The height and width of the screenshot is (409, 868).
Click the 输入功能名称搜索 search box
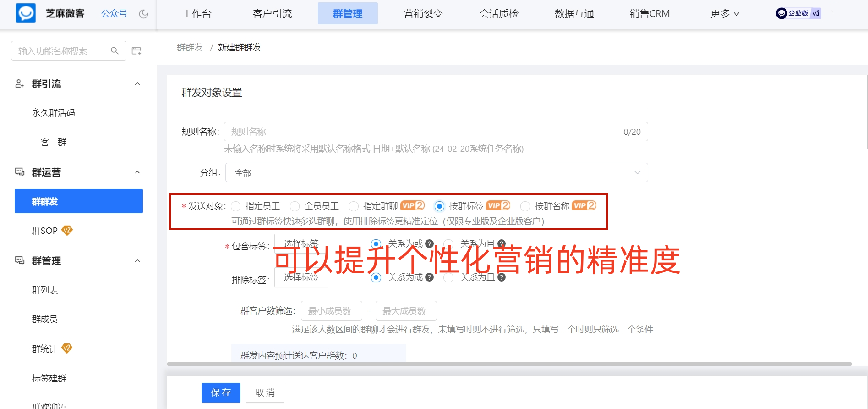pos(69,50)
